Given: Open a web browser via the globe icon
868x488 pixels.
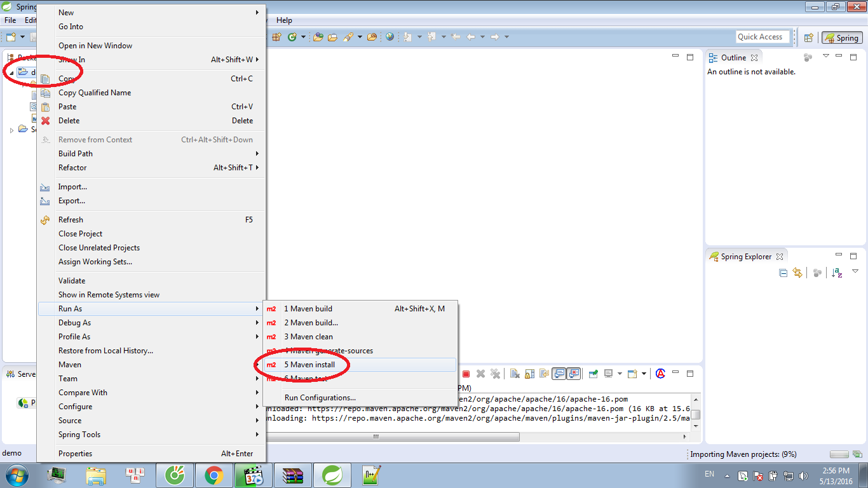Looking at the screenshot, I should click(389, 37).
